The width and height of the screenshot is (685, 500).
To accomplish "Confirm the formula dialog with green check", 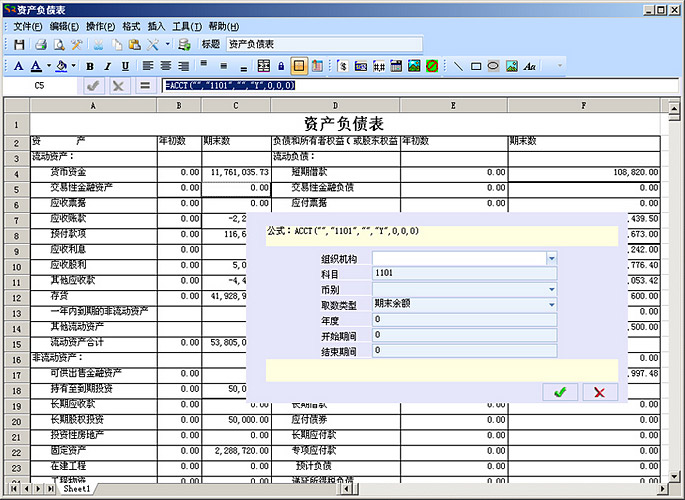I will (x=560, y=392).
